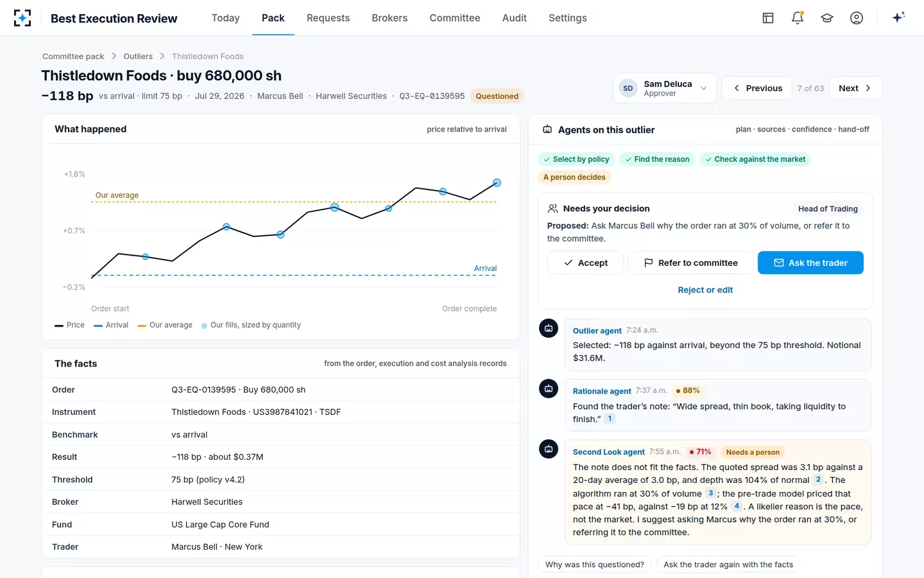Click the Outlier agent avatar icon
This screenshot has height=578, width=924.
click(549, 328)
